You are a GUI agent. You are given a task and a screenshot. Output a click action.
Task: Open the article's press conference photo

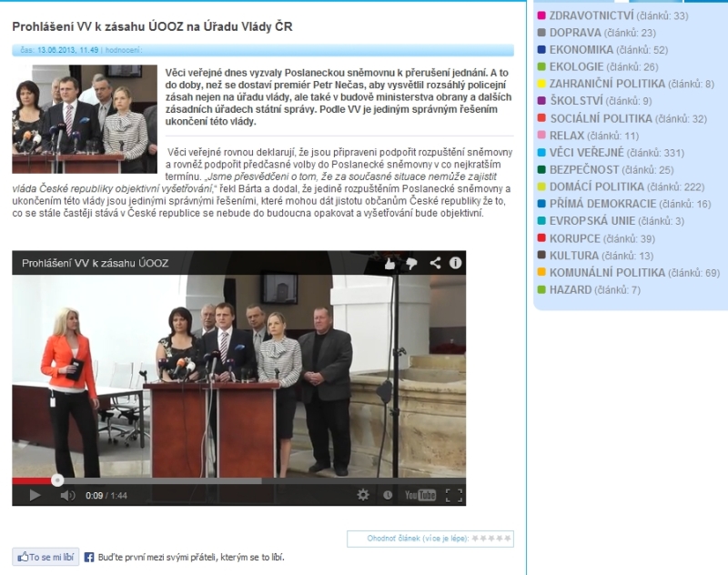[84, 118]
